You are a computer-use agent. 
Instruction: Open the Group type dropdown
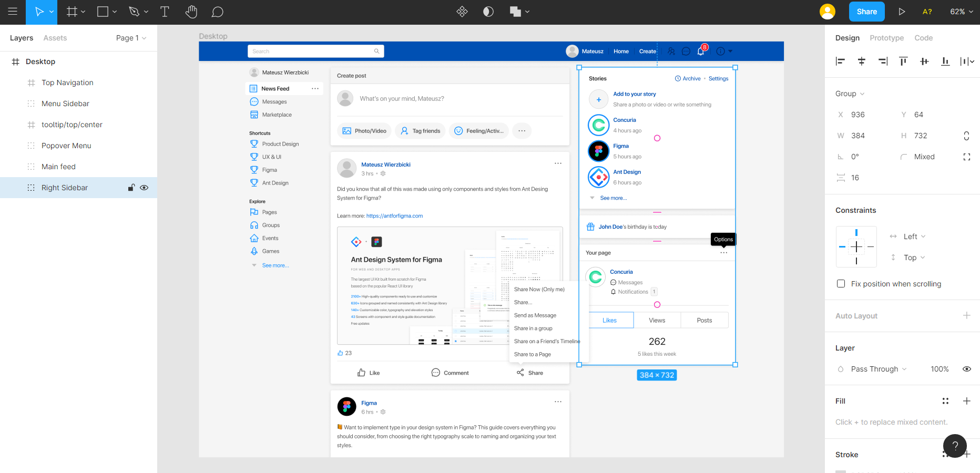(x=850, y=94)
